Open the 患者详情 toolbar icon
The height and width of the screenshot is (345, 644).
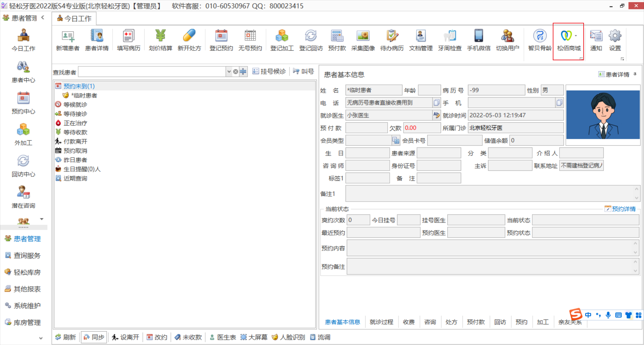[x=97, y=40]
